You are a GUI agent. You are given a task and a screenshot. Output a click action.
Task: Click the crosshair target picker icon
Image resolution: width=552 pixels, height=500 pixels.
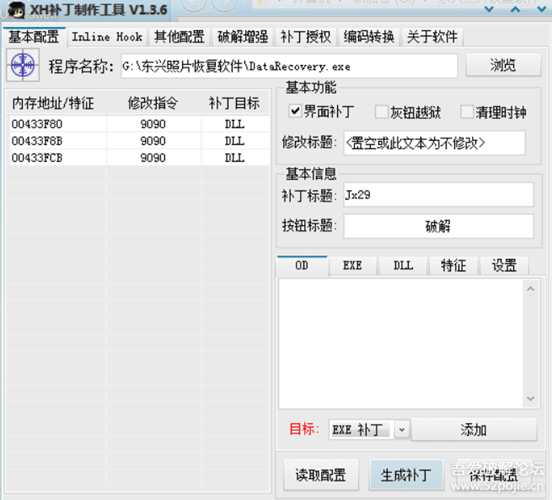pyautogui.click(x=23, y=65)
